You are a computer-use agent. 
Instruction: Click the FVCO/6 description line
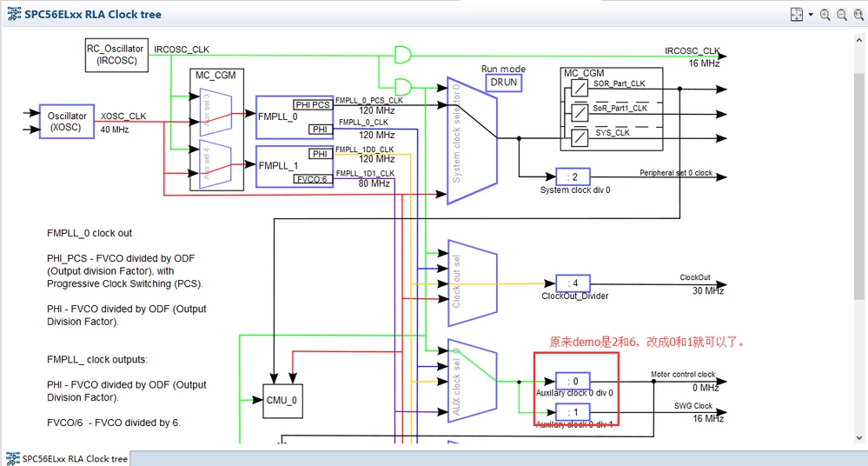114,423
